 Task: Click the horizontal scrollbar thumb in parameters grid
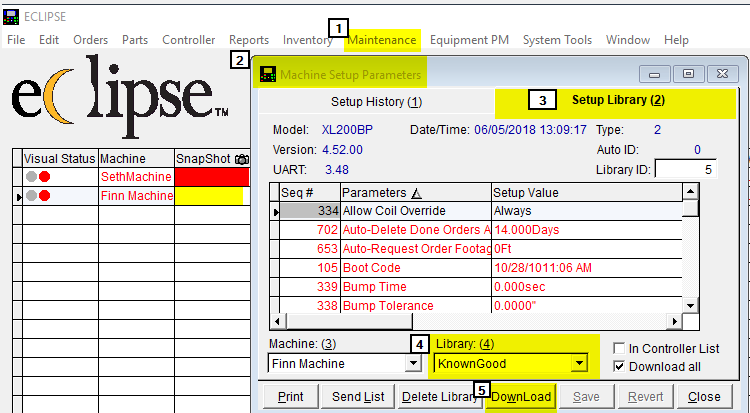(x=349, y=322)
